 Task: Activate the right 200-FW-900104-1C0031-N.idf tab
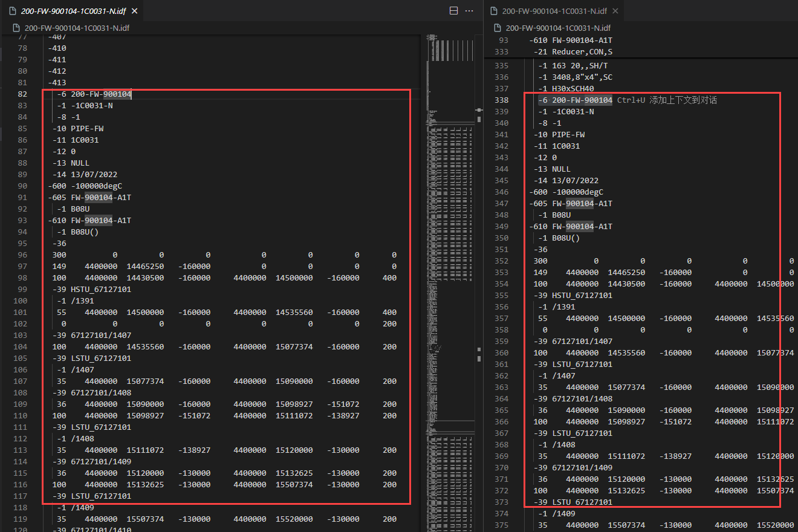(554, 11)
